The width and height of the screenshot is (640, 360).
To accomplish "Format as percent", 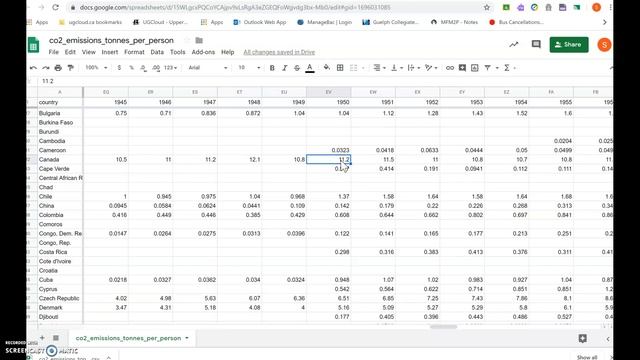I will pyautogui.click(x=131, y=68).
